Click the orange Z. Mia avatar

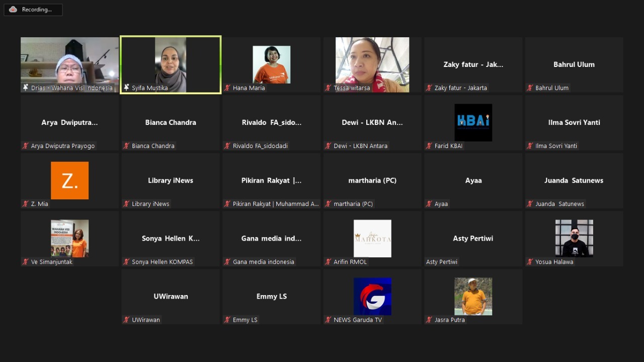pos(69,180)
